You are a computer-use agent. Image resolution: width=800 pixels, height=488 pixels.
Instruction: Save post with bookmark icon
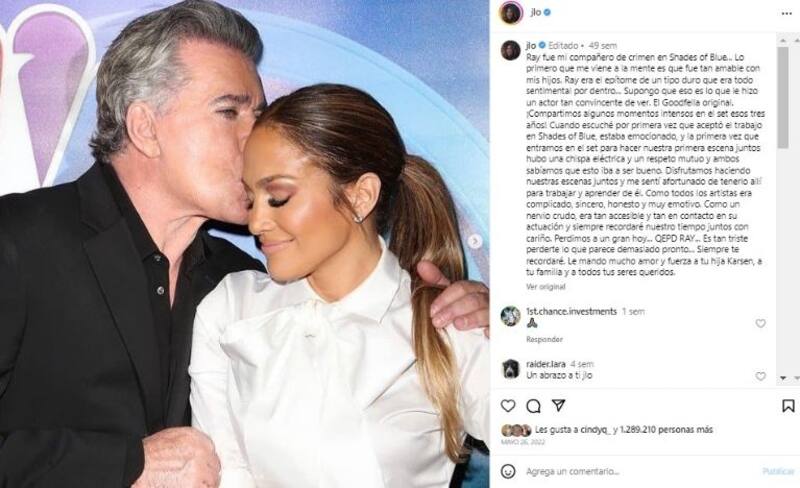(788, 406)
